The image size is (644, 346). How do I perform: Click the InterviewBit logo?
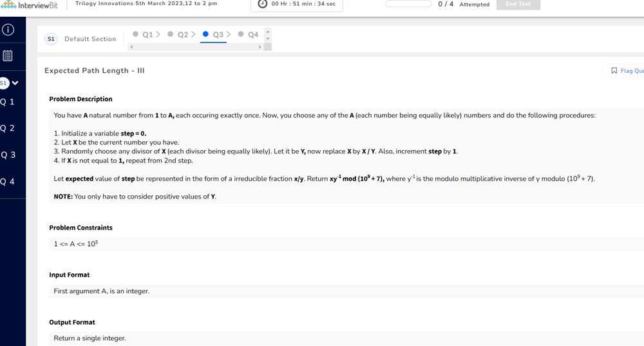(30, 5)
